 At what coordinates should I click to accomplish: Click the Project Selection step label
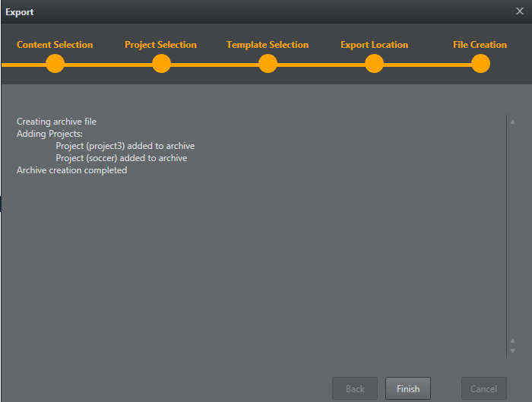coord(160,45)
